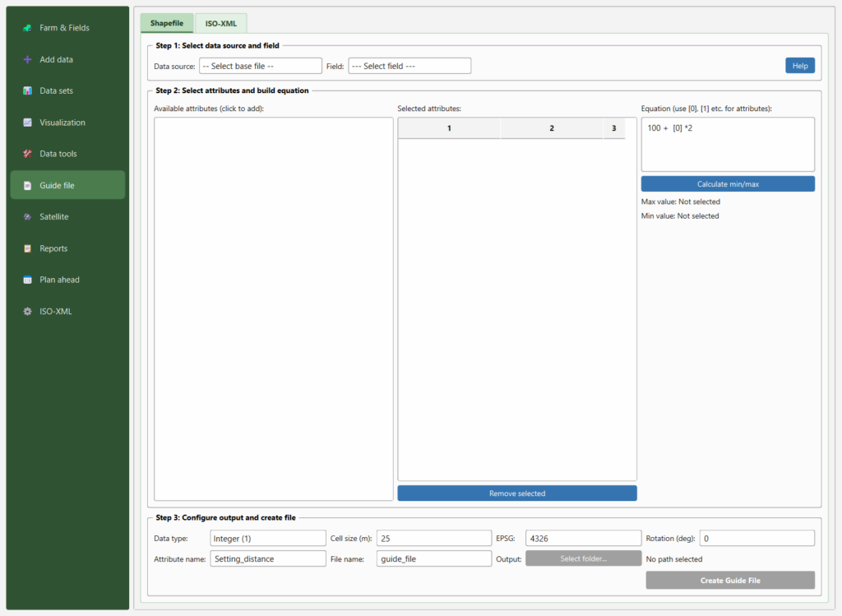
Task: Select Plan ahead in the sidebar
Action: click(x=67, y=280)
